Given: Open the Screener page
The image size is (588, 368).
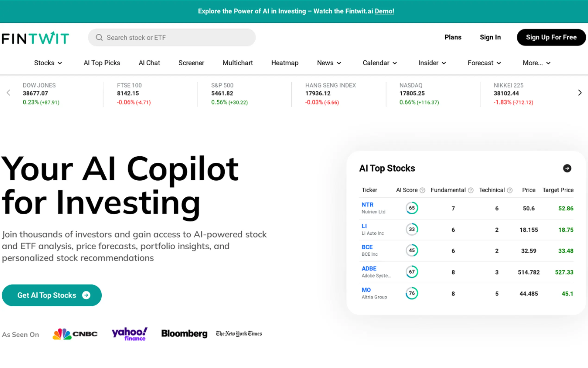Looking at the screenshot, I should point(191,63).
